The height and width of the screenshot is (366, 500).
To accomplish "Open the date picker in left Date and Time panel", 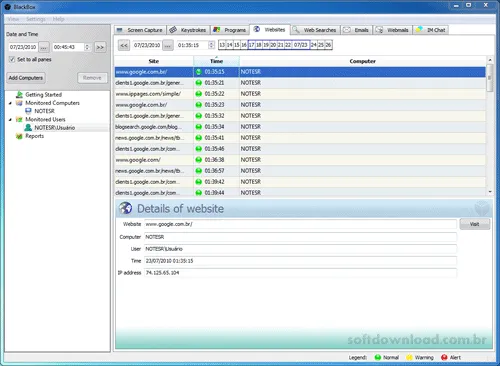I will click(x=44, y=47).
